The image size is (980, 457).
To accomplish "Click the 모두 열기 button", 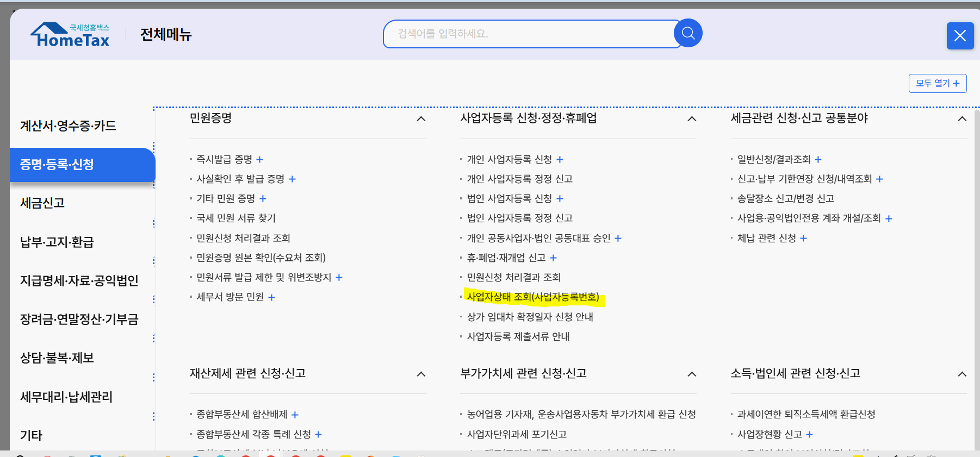I will coord(937,83).
